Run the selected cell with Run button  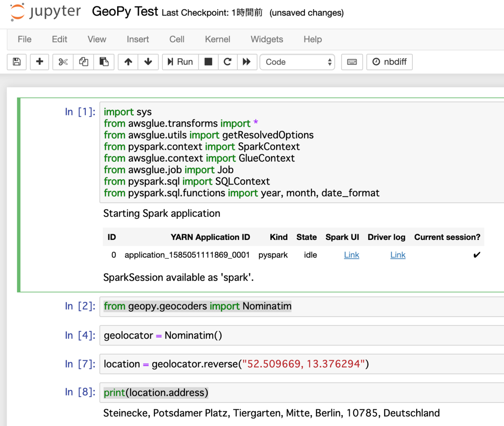180,62
